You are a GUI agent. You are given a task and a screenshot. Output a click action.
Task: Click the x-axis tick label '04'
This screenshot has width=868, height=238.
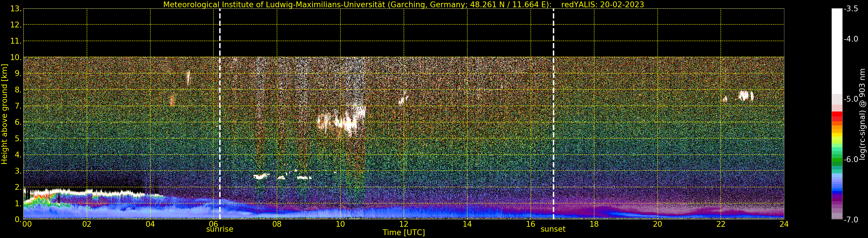150,224
